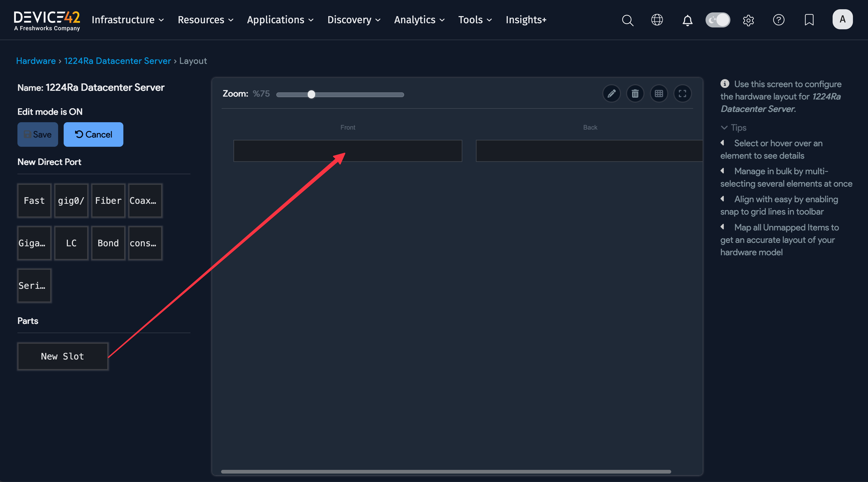Select the New Slot part
The height and width of the screenshot is (482, 868).
point(63,356)
